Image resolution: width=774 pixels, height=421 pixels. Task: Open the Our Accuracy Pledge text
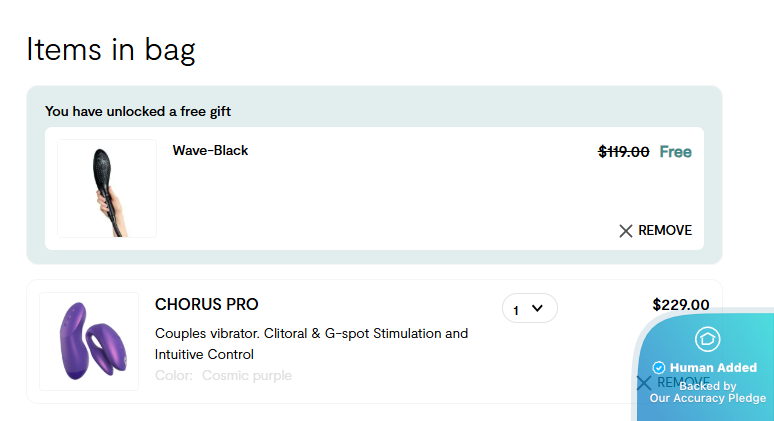click(x=708, y=398)
